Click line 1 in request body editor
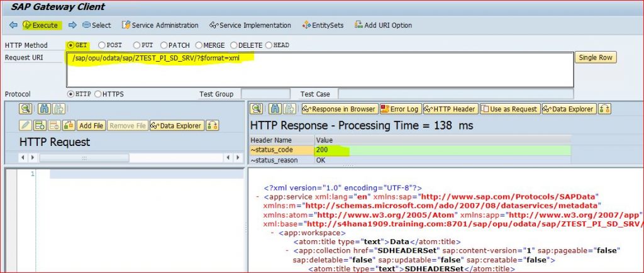This screenshot has height=273, width=644. 147,174
